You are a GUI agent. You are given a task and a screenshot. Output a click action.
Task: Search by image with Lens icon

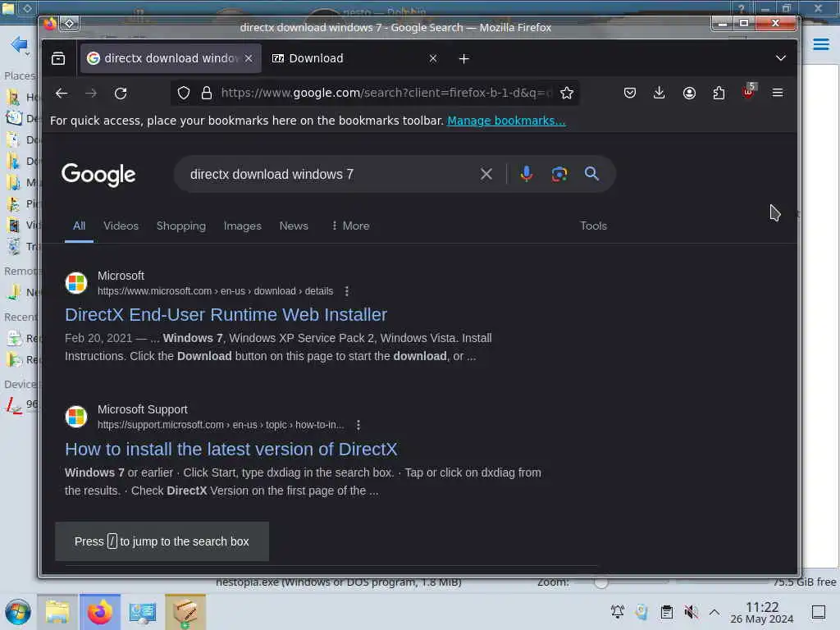coord(559,174)
